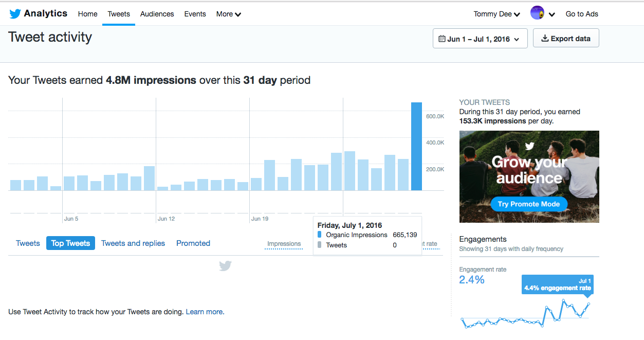The image size is (644, 340).
Task: Click the 2.4% engagement rate value
Action: pos(471,279)
